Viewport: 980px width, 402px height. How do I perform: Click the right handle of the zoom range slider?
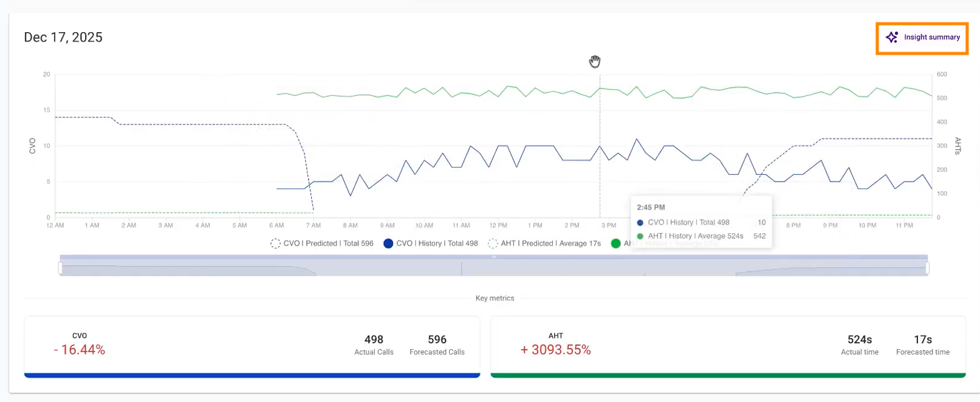click(927, 268)
